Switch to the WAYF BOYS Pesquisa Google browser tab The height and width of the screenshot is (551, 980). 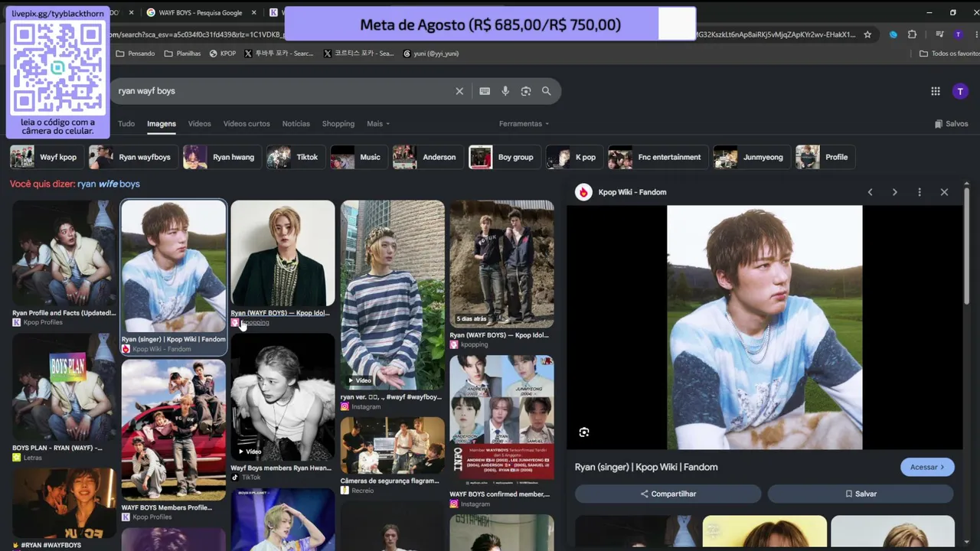click(201, 12)
